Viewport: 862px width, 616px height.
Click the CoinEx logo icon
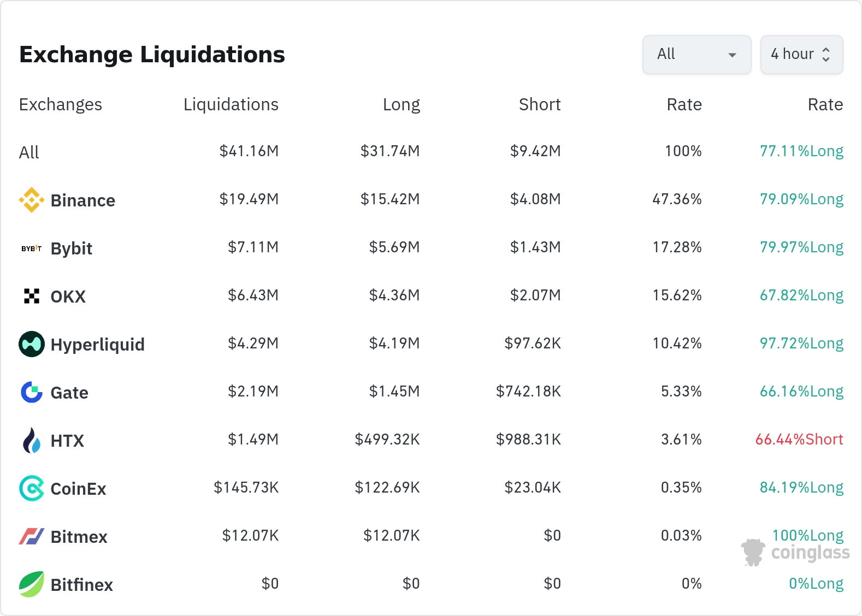(x=32, y=488)
